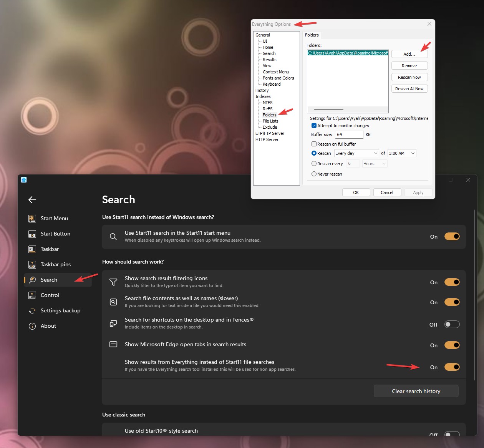Select the Never rescan radio option
This screenshot has width=484, height=448.
point(314,174)
